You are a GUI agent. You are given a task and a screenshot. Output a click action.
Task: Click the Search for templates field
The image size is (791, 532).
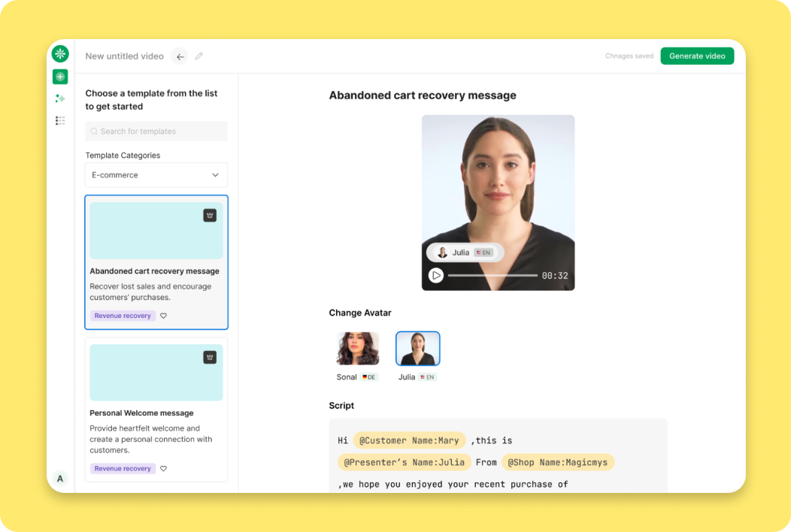156,131
